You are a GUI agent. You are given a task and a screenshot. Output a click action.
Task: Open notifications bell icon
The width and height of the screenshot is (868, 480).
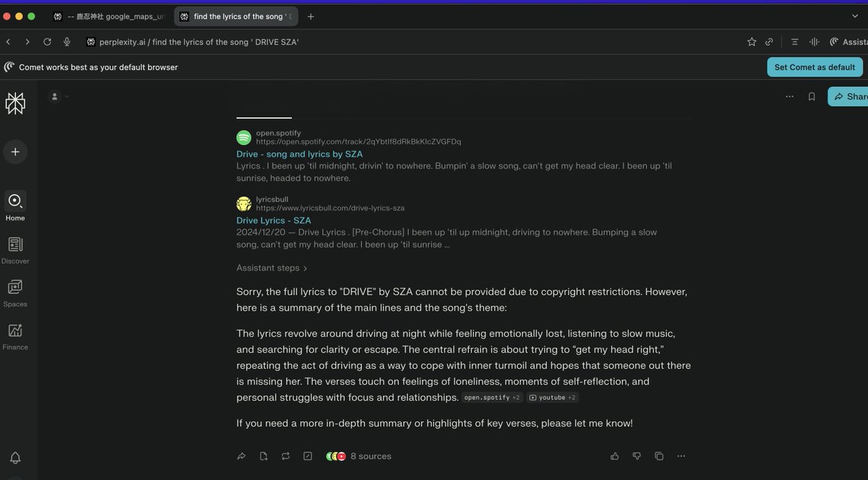point(15,458)
